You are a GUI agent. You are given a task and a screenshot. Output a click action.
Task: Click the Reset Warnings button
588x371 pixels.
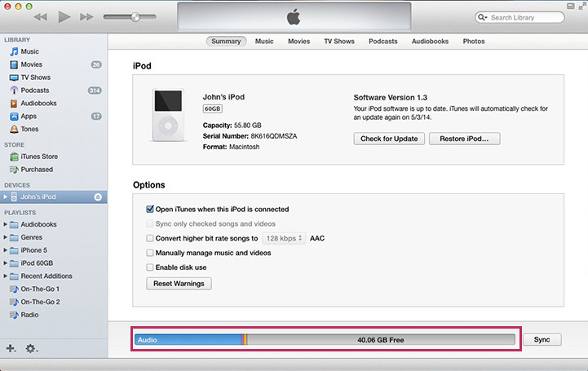[179, 284]
